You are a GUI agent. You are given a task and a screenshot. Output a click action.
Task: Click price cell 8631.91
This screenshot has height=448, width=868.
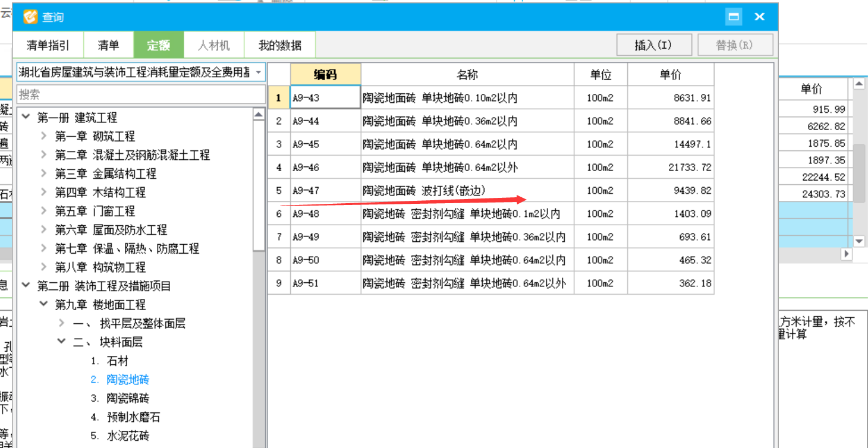671,97
